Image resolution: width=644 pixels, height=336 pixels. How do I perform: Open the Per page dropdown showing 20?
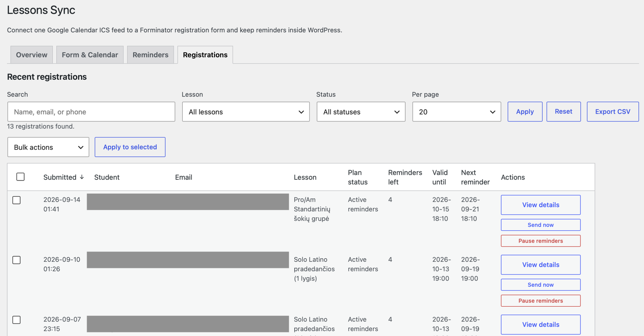[x=457, y=112]
